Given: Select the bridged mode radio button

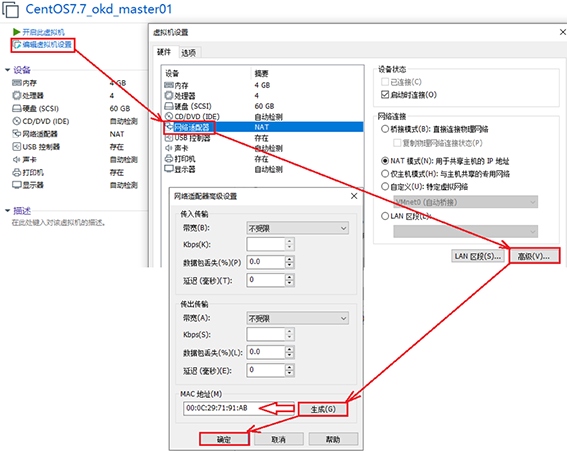Looking at the screenshot, I should (385, 129).
